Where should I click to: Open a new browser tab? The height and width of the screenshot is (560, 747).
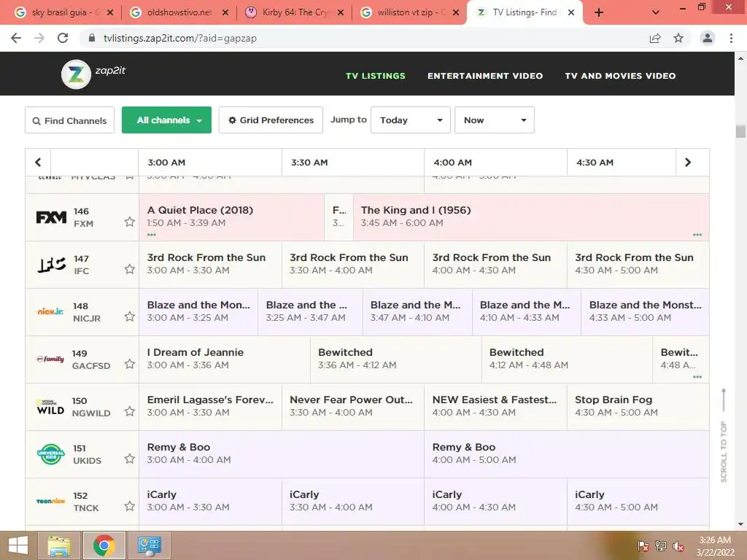click(599, 12)
